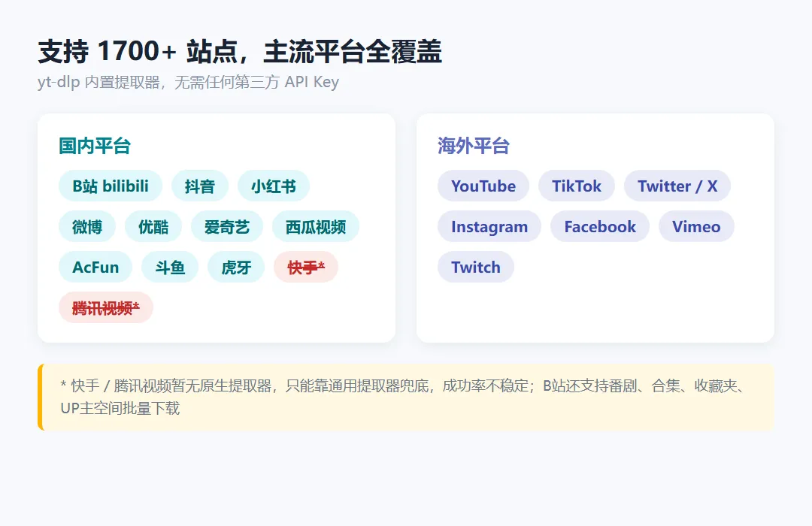
Task: Click the Instagram chip
Action: pyautogui.click(x=489, y=226)
